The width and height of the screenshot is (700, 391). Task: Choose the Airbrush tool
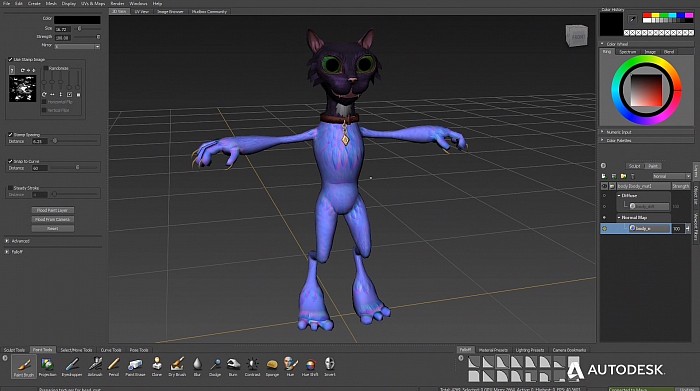(95, 367)
